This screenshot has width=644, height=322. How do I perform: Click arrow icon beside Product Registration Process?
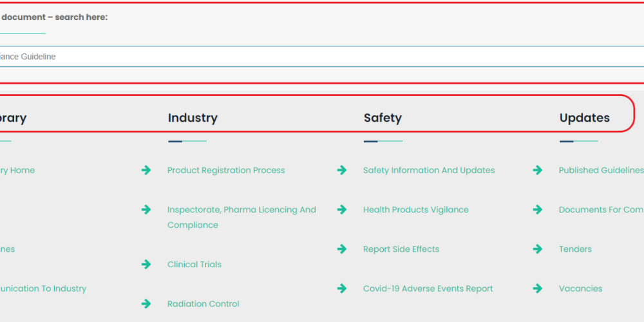[x=146, y=170]
